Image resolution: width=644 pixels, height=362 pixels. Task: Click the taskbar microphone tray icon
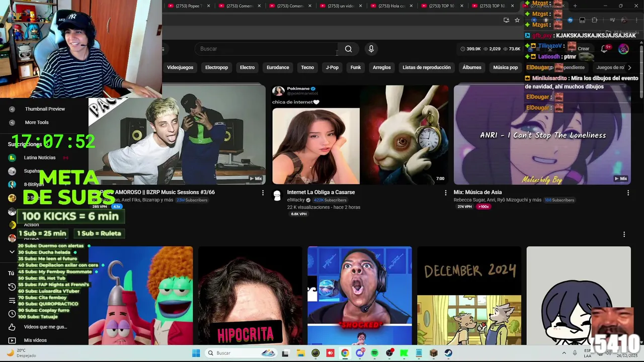pos(575,353)
